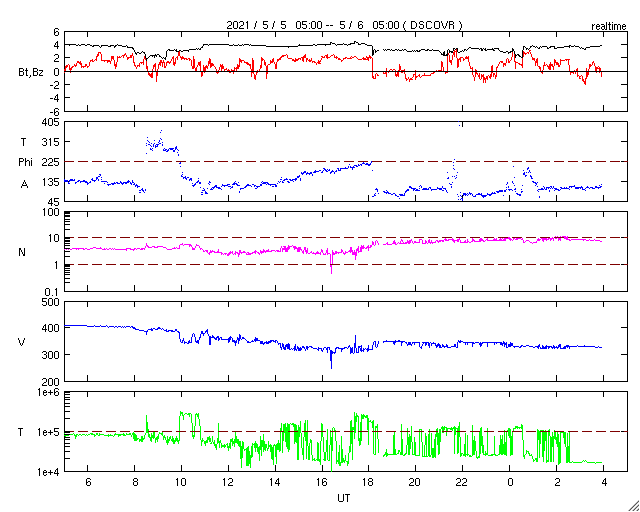
Task: Click the '22' hour label on the UT axis
Action: [x=463, y=483]
